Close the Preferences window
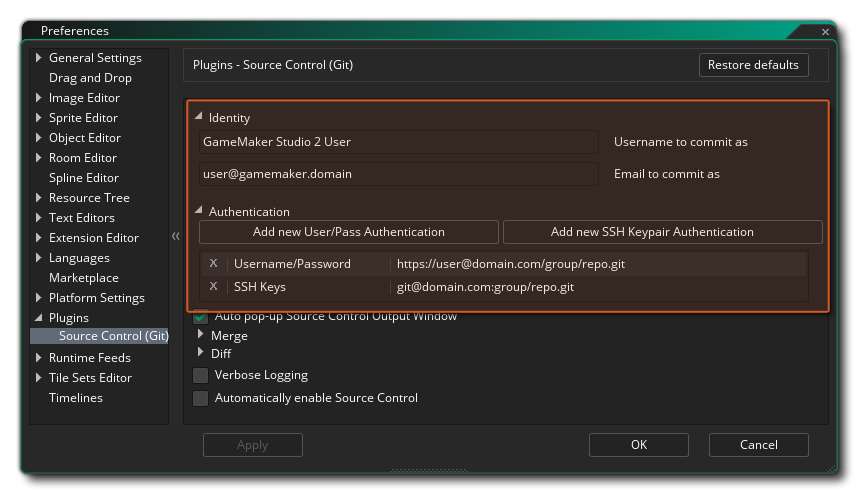858x494 pixels. pos(825,32)
